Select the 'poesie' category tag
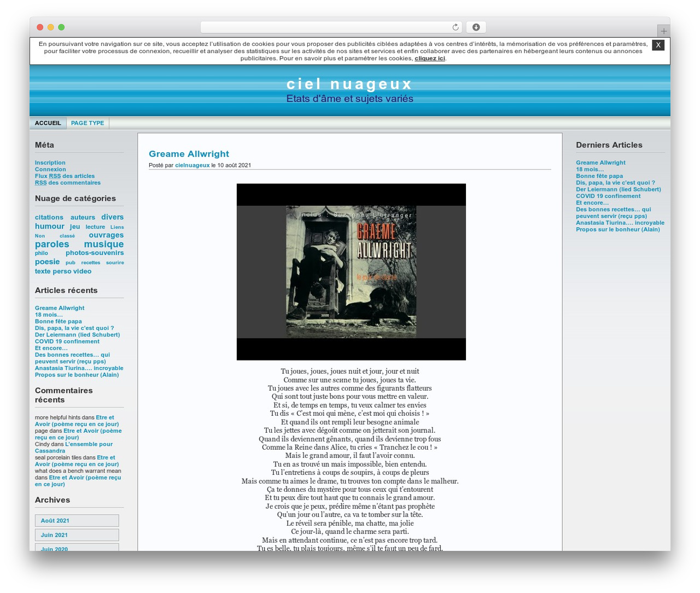Screen dimensions: 700x593 (x=47, y=261)
